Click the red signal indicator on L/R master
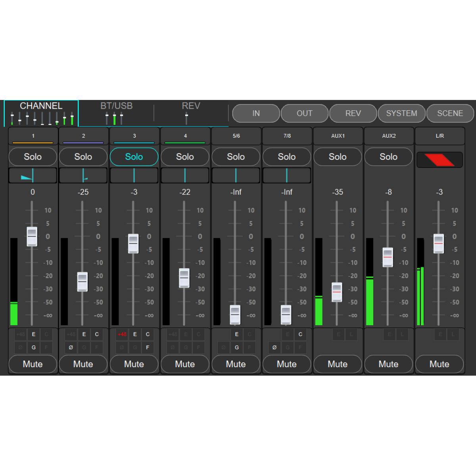The height and width of the screenshot is (476, 476). pyautogui.click(x=440, y=159)
